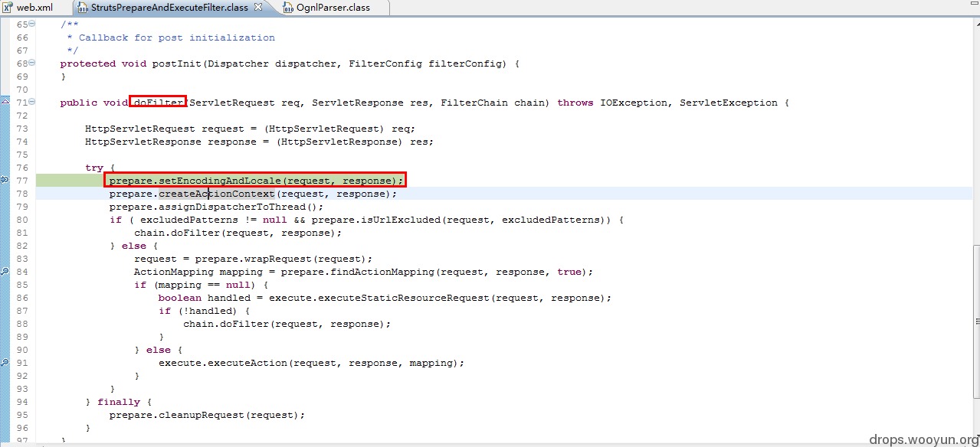Click the instruction pointer arrow at line 77
The width and height of the screenshot is (980, 447).
click(5, 180)
